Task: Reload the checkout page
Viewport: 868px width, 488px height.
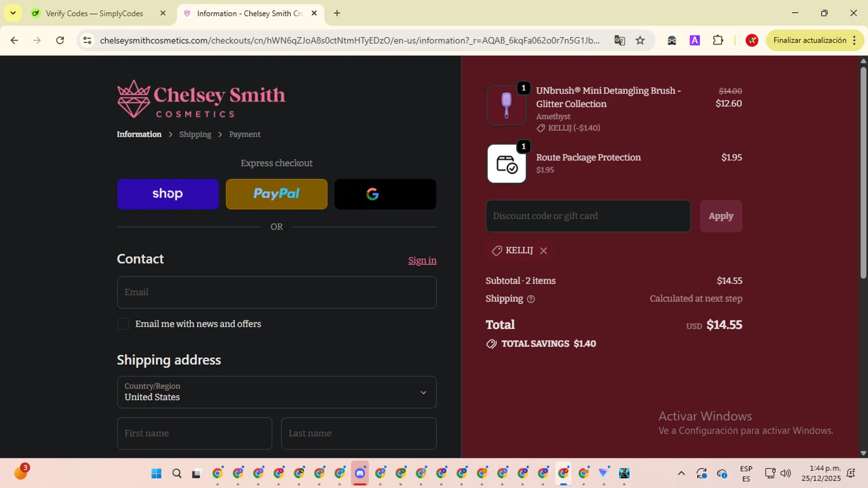Action: point(60,41)
